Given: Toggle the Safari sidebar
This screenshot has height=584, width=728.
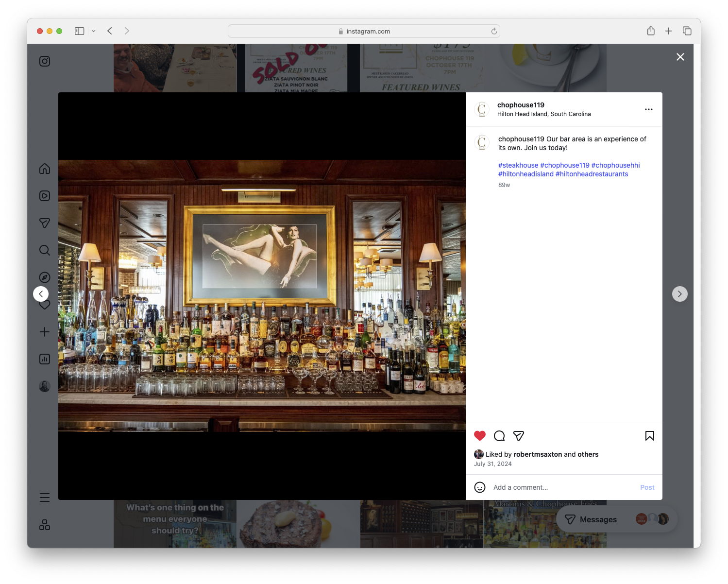Looking at the screenshot, I should click(x=79, y=31).
